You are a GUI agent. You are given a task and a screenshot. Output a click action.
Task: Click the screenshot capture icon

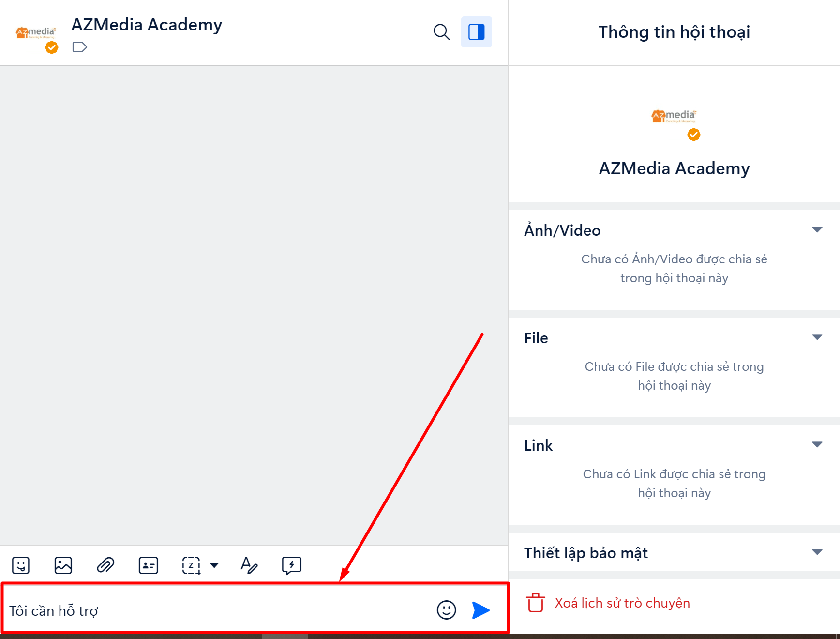(191, 565)
